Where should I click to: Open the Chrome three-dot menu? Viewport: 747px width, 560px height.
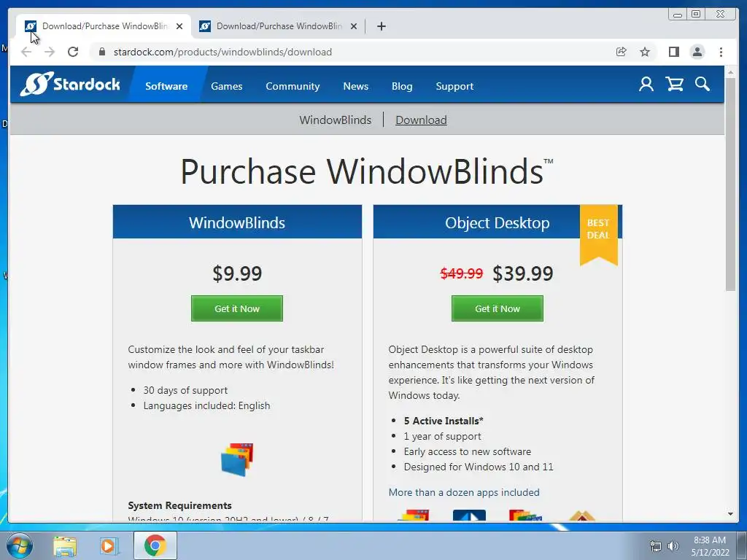(x=721, y=52)
